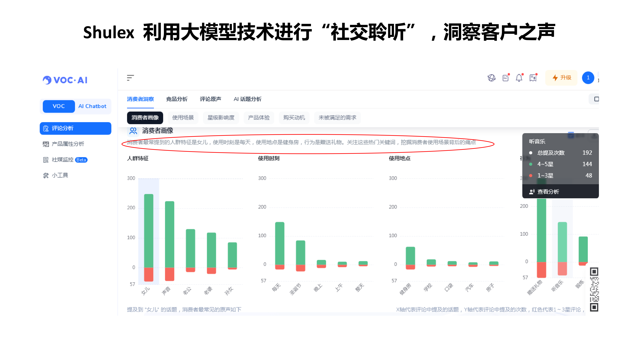Click the globe language icon in top bar
Screen dimensions: 644x362
coord(492,78)
